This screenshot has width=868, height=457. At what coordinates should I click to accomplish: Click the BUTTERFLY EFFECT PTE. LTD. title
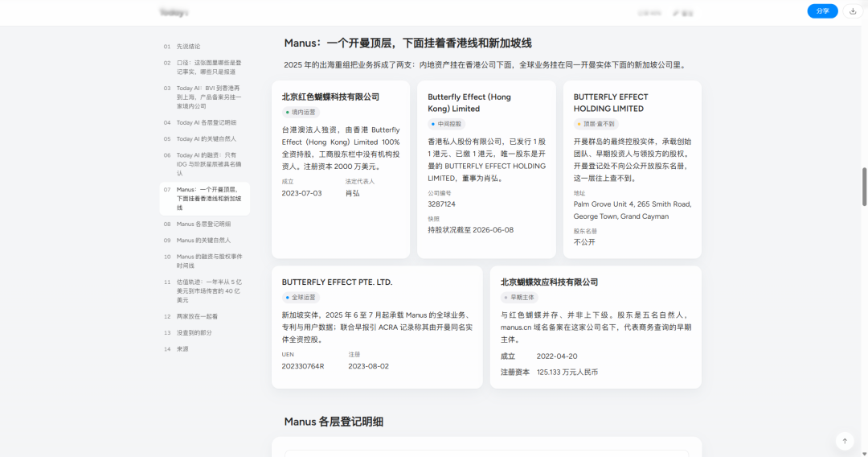coord(337,282)
